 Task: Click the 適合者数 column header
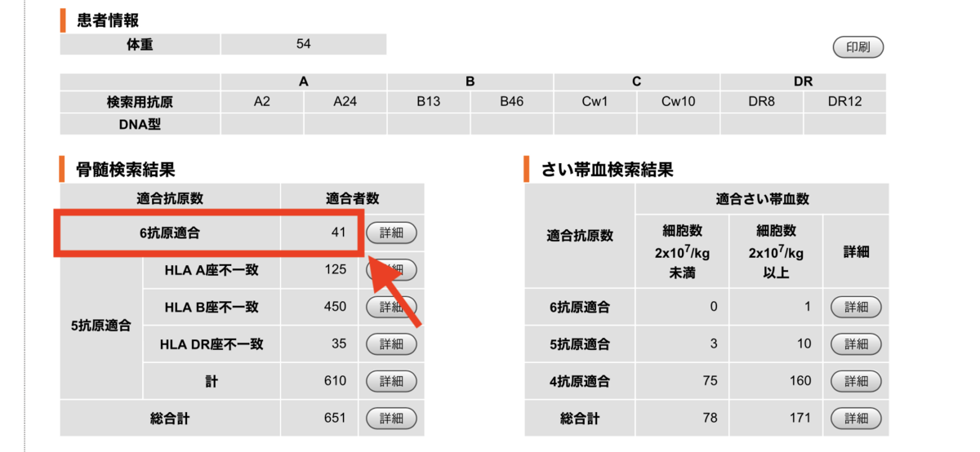click(x=353, y=198)
